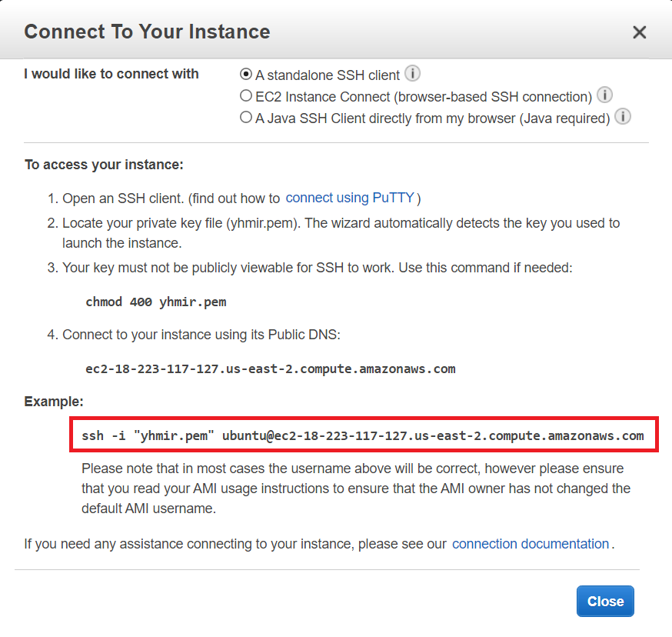Show info for standalone SSH client option

(413, 74)
